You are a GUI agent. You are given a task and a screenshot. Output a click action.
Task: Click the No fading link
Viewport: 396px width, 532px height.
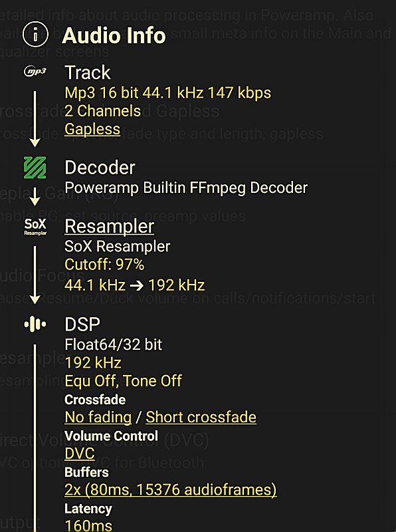[x=97, y=417]
